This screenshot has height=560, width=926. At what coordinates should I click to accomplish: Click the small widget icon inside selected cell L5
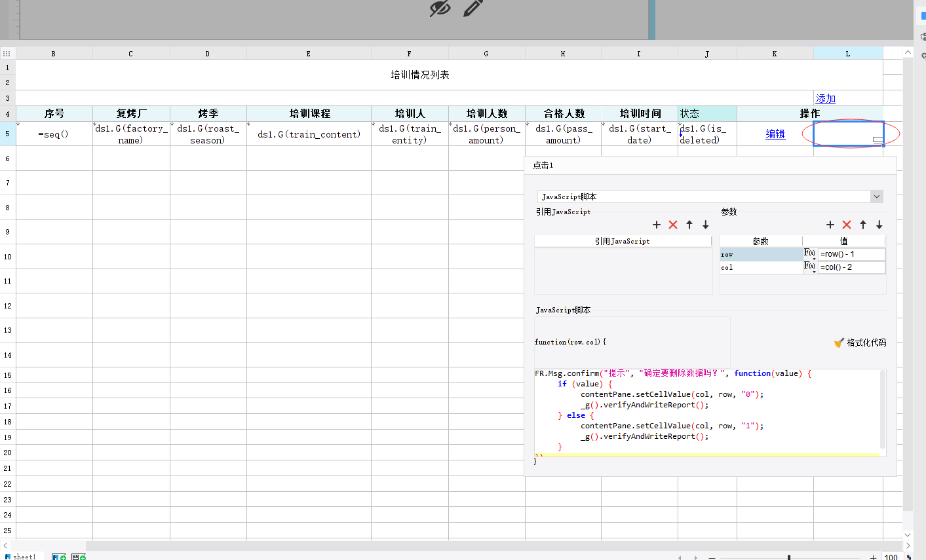[x=878, y=140]
